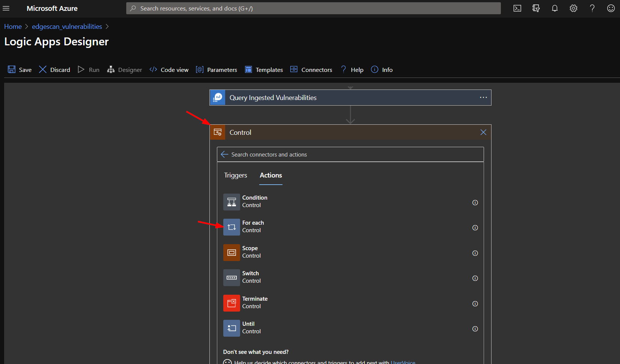Click the Discard X icon
Viewport: 620px width, 364px height.
pos(43,69)
